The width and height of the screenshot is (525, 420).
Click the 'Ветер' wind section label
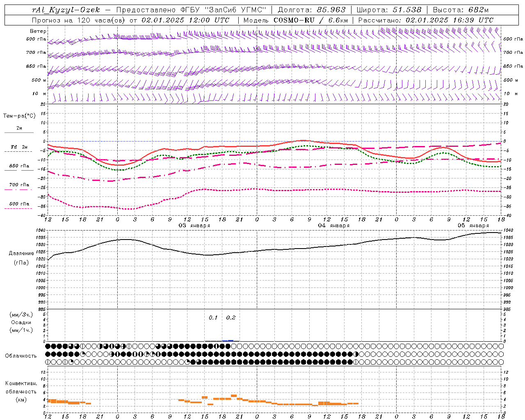[x=38, y=31]
